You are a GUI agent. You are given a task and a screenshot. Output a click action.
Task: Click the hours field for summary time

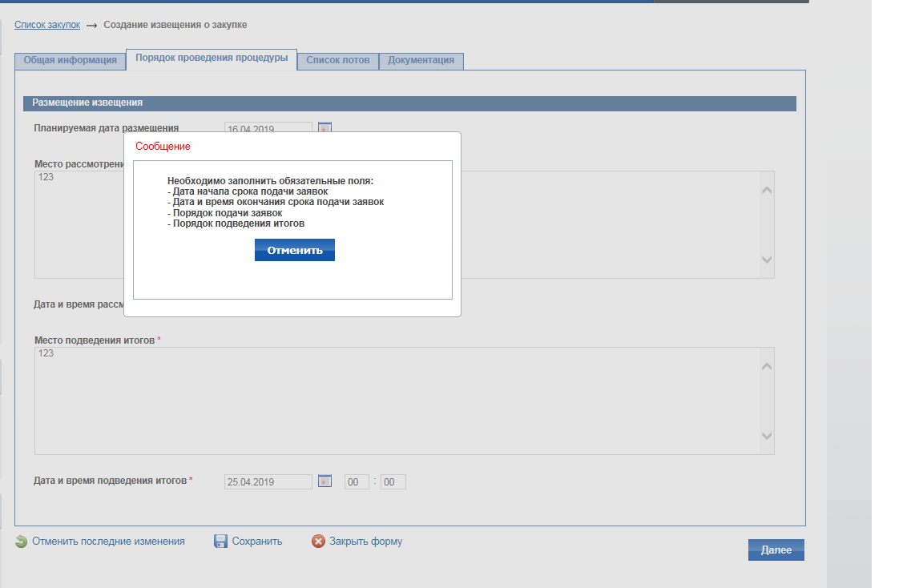coord(357,482)
